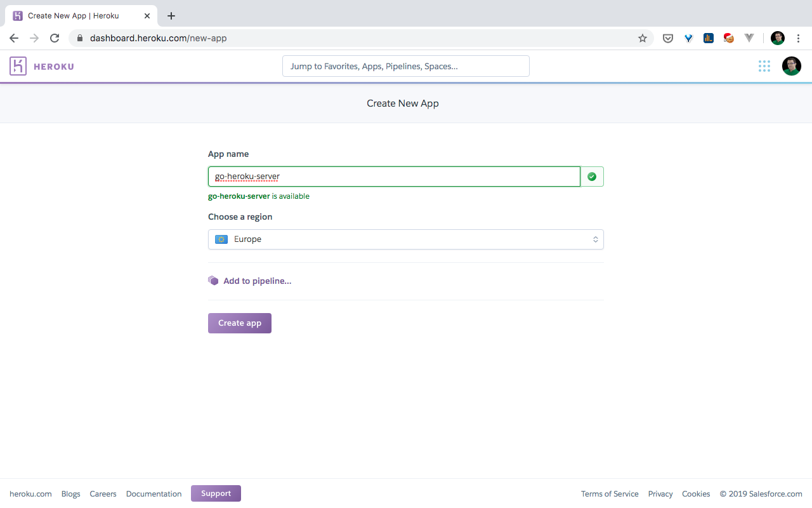Viewport: 812px width, 508px height.
Task: Click the Pocket extension icon
Action: point(668,38)
